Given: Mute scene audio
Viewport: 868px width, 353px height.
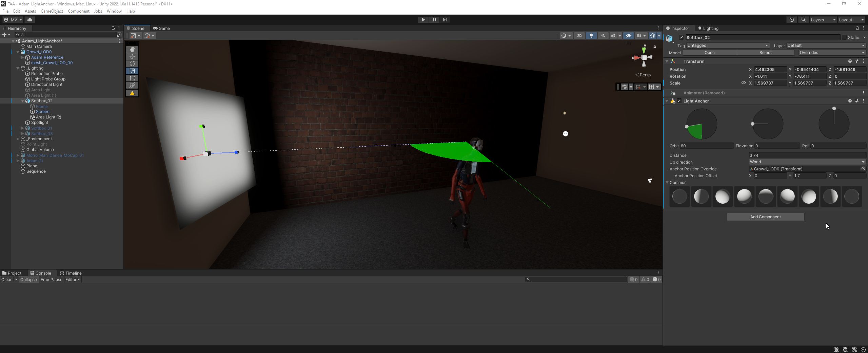Looking at the screenshot, I should [x=603, y=36].
